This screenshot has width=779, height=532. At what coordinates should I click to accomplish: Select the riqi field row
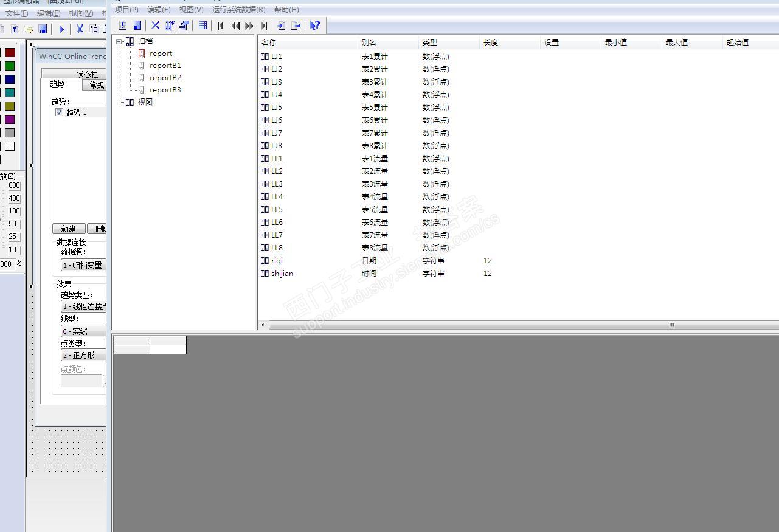pos(518,261)
